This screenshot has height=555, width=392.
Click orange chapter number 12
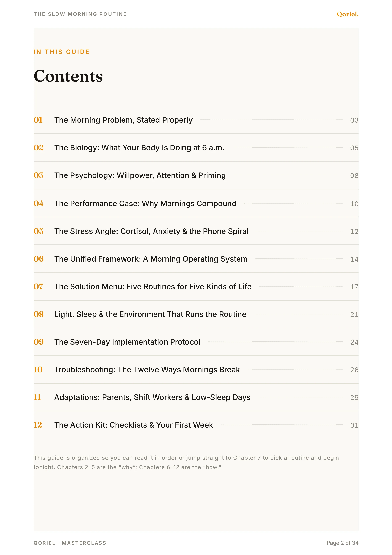click(38, 425)
